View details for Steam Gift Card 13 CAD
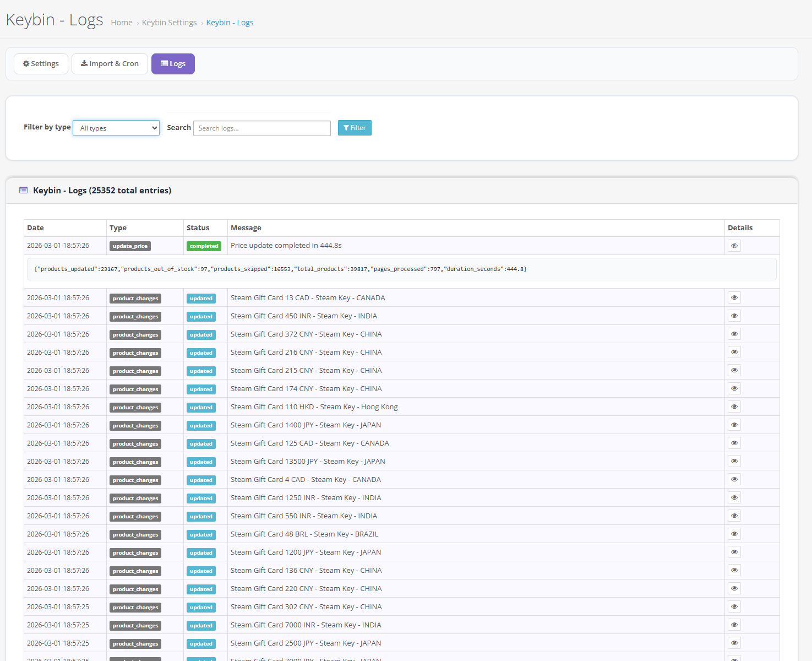The height and width of the screenshot is (661, 812). (734, 298)
